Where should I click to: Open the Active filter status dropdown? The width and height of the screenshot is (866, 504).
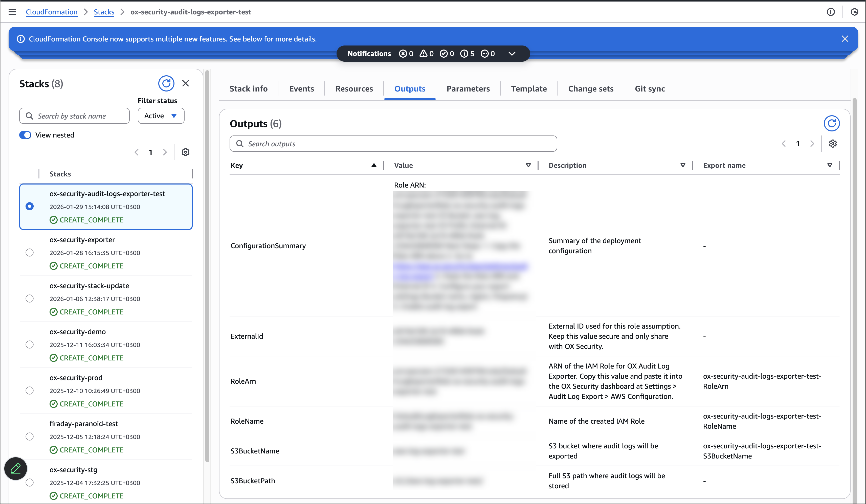161,116
